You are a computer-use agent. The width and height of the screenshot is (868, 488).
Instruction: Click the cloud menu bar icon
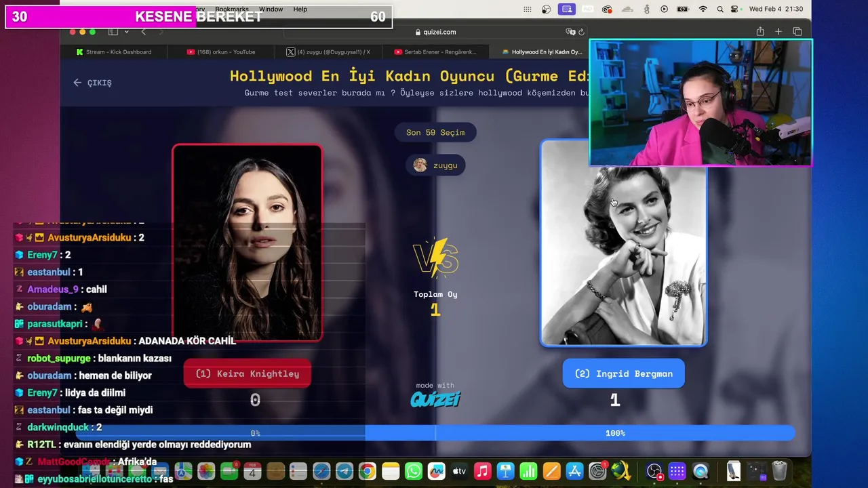[627, 9]
